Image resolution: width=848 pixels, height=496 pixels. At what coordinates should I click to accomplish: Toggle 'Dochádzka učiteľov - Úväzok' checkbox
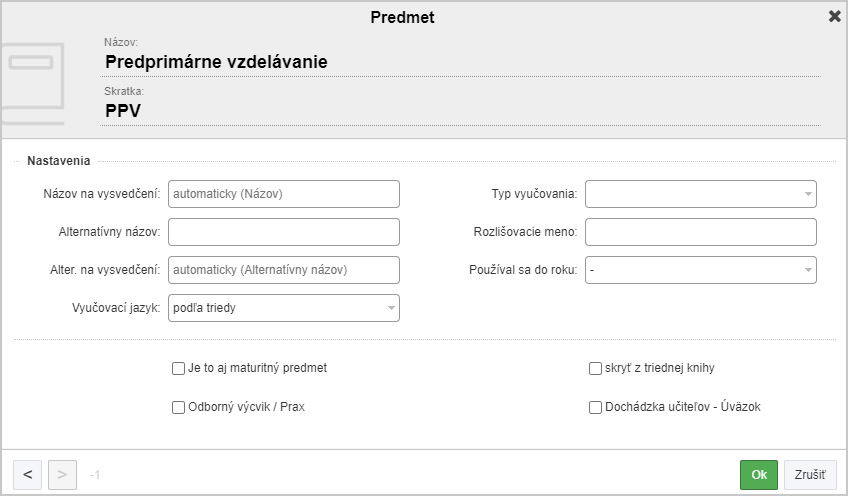click(x=595, y=407)
